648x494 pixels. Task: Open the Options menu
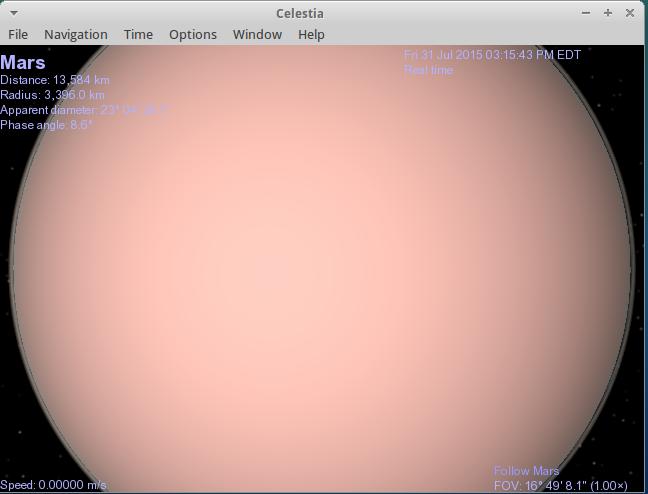coord(192,34)
